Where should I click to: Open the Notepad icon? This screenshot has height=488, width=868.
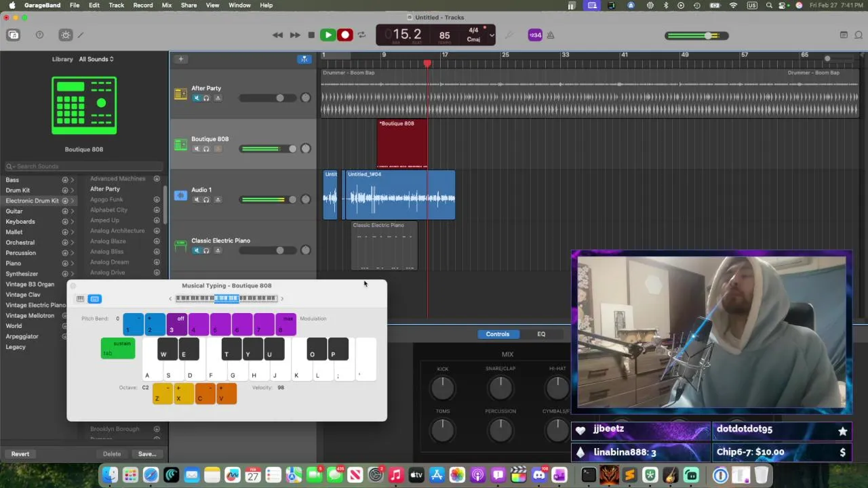[x=844, y=35]
